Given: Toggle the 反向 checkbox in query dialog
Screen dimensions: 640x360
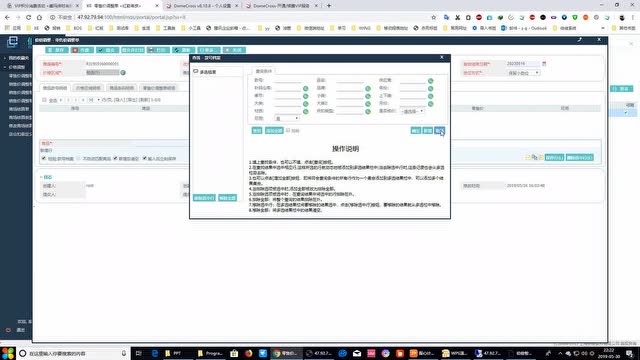Looking at the screenshot, I should click(x=288, y=131).
